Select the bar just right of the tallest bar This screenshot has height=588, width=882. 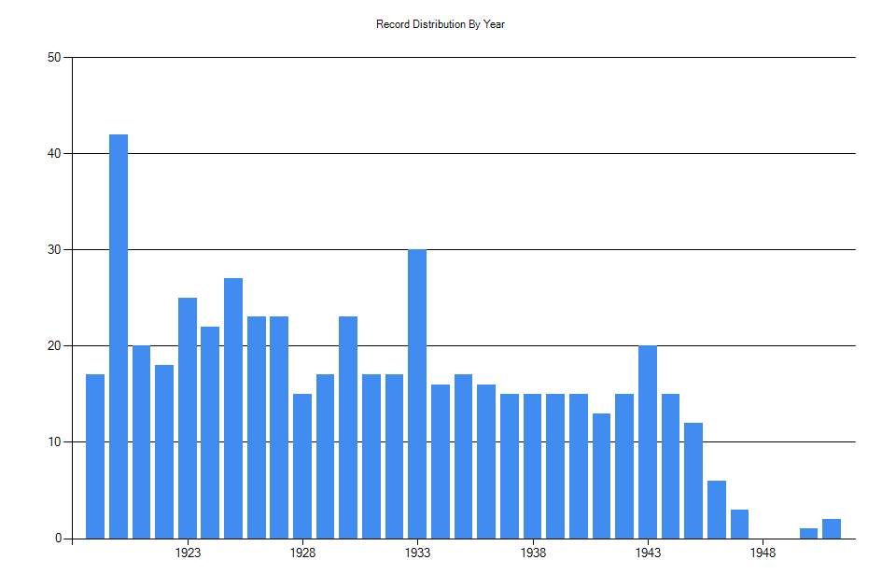[141, 442]
